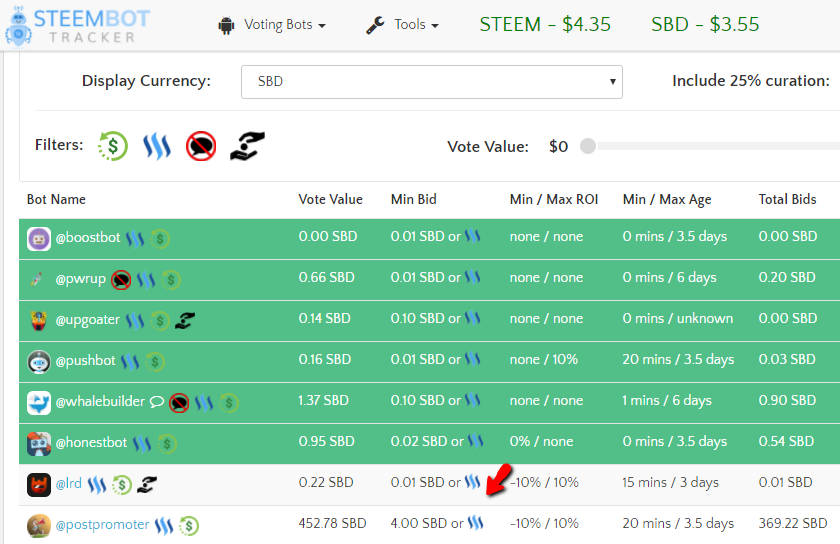Open the @pwrup bot link
The width and height of the screenshot is (840, 544).
click(80, 279)
